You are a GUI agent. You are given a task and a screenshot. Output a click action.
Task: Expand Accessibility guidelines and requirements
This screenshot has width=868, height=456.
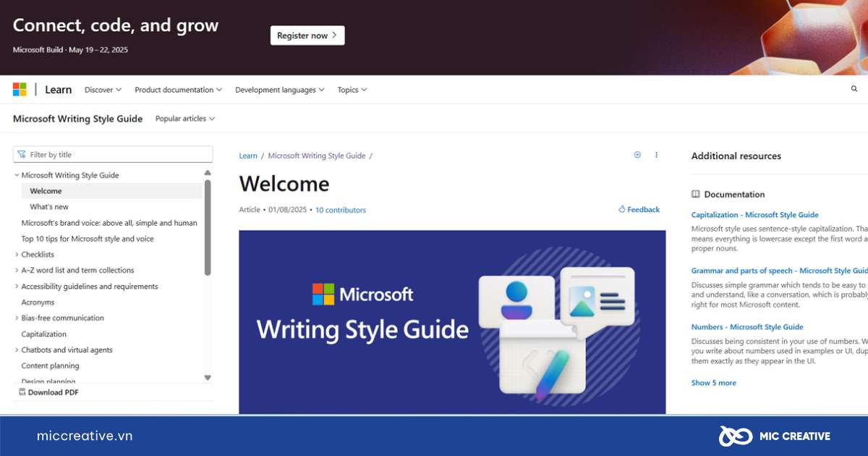[17, 287]
